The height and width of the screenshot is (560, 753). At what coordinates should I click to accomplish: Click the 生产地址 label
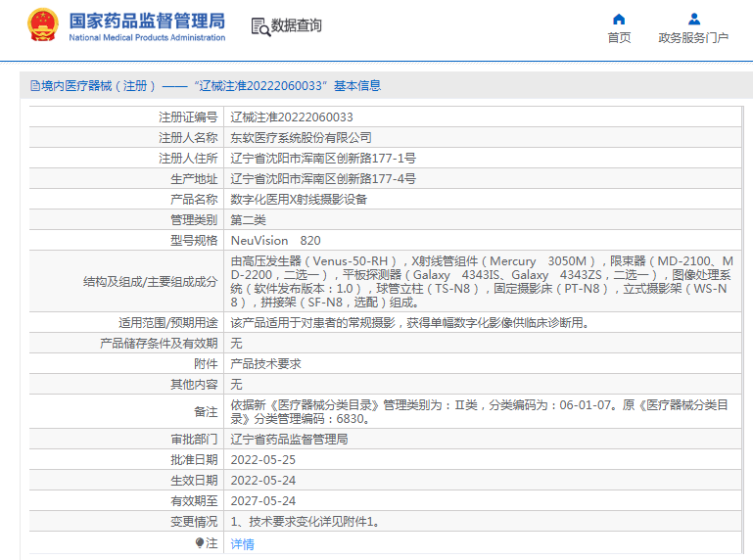[x=194, y=179]
